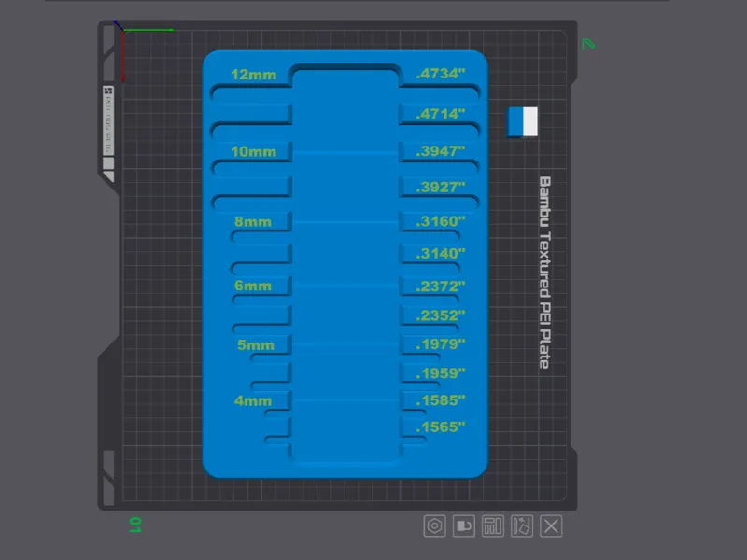Click the 4mm label on gauge
Image resolution: width=747 pixels, height=560 pixels.
253,401
